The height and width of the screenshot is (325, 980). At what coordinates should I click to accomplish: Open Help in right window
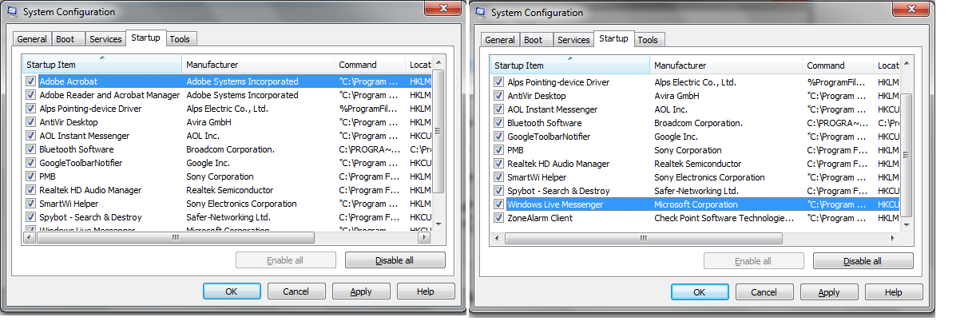pyautogui.click(x=894, y=292)
